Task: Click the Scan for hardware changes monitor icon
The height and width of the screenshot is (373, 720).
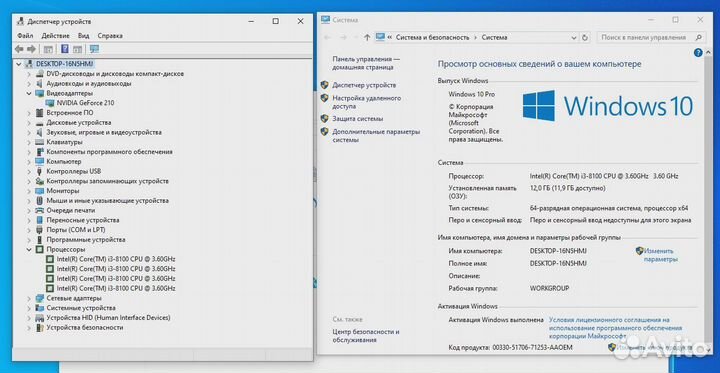Action: [94, 49]
